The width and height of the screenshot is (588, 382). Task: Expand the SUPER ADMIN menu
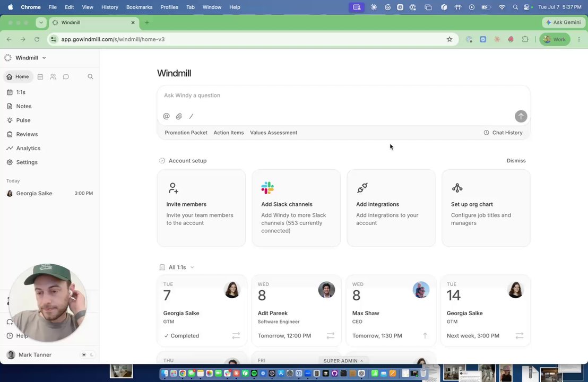(343, 361)
